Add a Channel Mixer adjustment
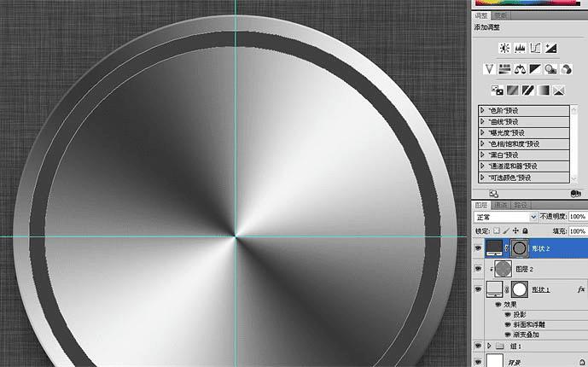This screenshot has width=588, height=367. pos(566,69)
